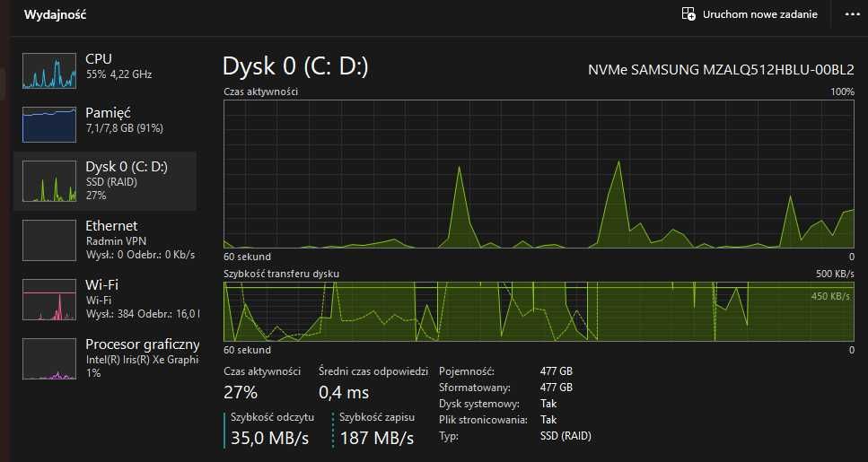Select the Wi-Fi performance entry
868x462 pixels.
(105, 300)
